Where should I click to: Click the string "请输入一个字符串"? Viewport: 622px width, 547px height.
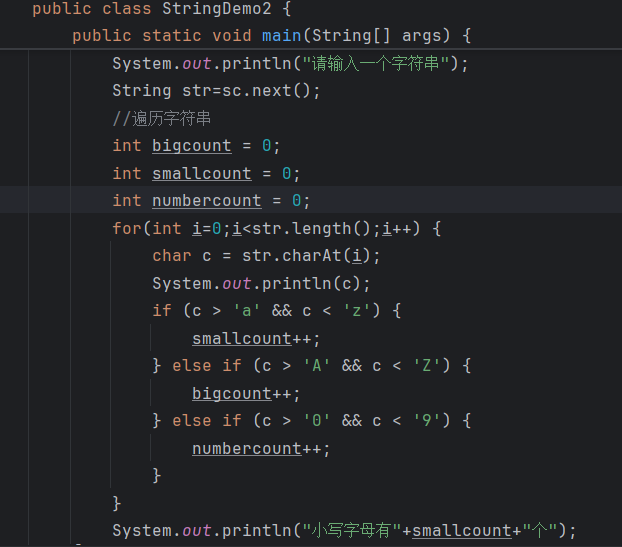point(376,63)
